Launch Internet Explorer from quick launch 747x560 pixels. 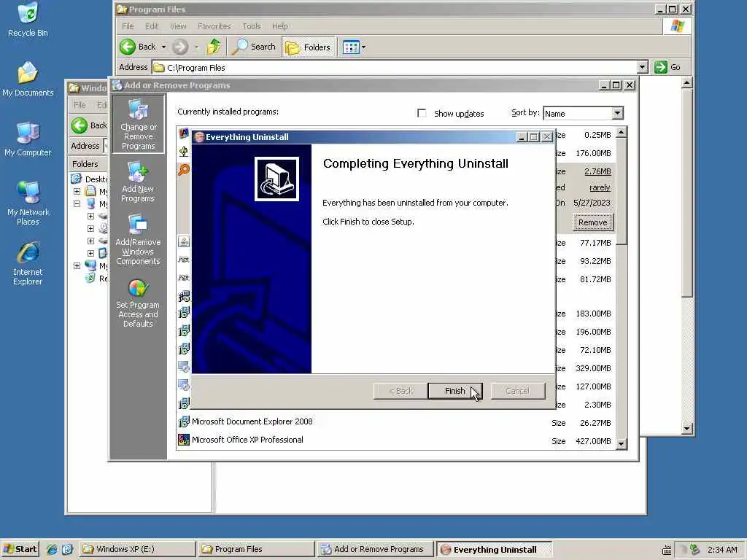(x=52, y=550)
